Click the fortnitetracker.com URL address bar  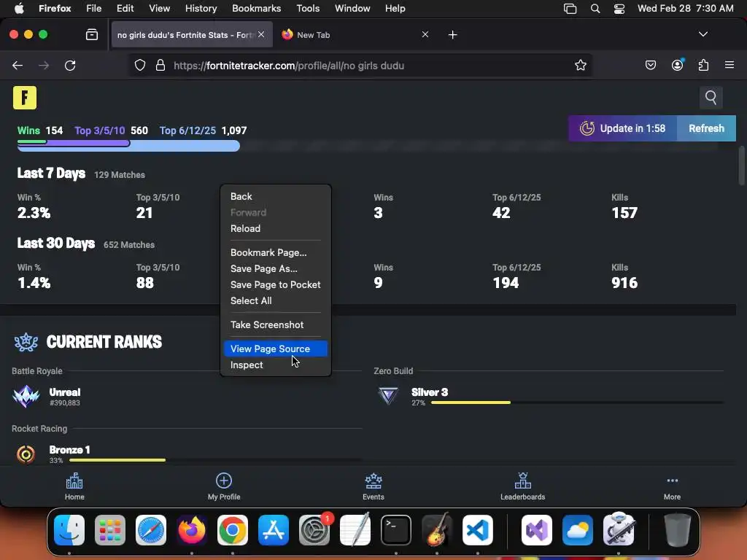coord(362,66)
